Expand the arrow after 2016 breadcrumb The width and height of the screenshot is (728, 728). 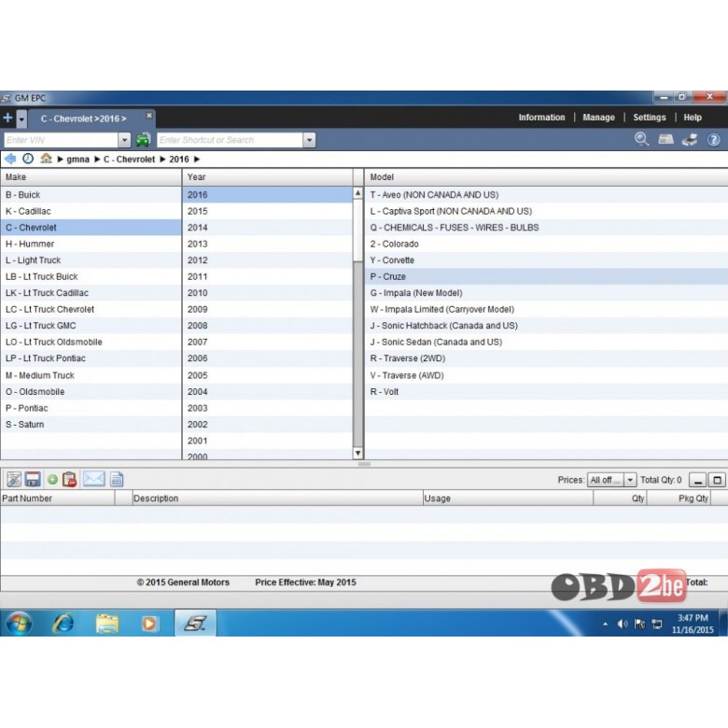pyautogui.click(x=196, y=160)
